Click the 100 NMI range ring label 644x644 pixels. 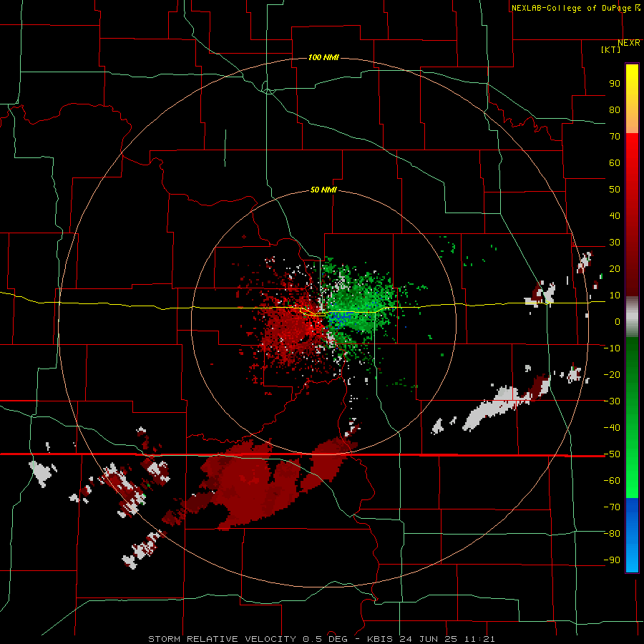[x=323, y=57]
